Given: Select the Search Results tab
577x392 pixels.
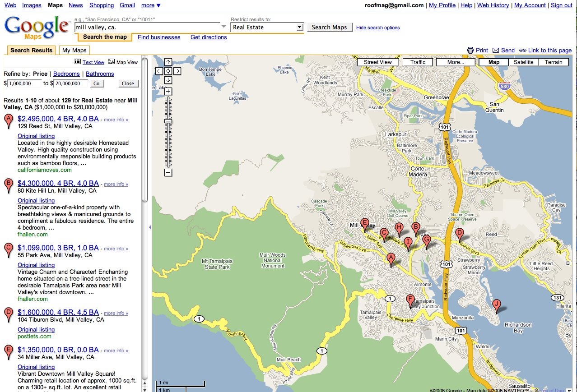Looking at the screenshot, I should click(x=32, y=50).
